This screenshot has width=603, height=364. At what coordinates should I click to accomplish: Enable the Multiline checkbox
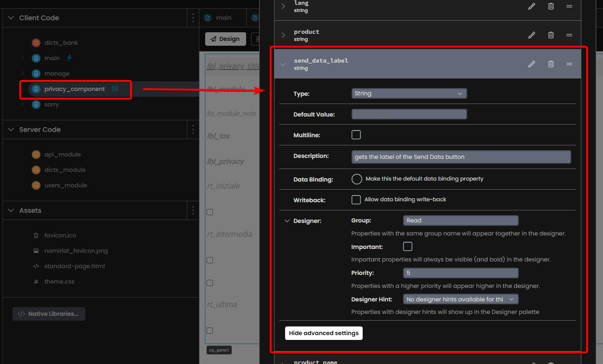coord(356,135)
